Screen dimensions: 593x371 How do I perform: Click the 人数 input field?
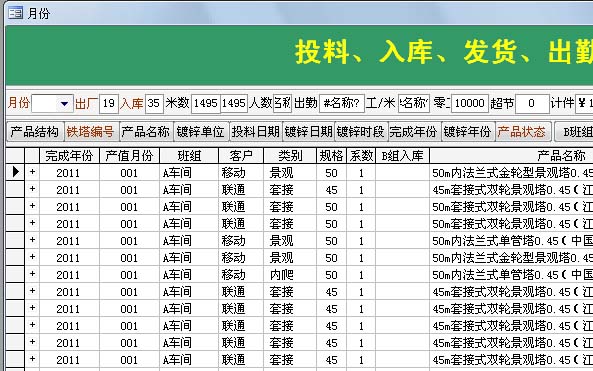[x=282, y=103]
